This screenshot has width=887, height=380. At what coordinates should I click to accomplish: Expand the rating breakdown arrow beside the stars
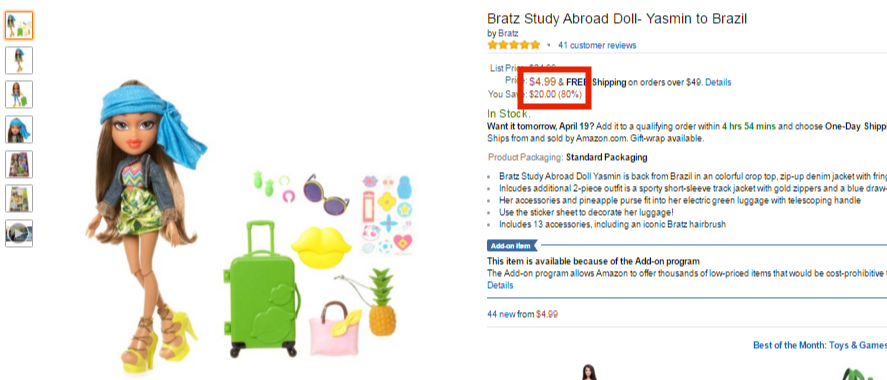point(549,45)
